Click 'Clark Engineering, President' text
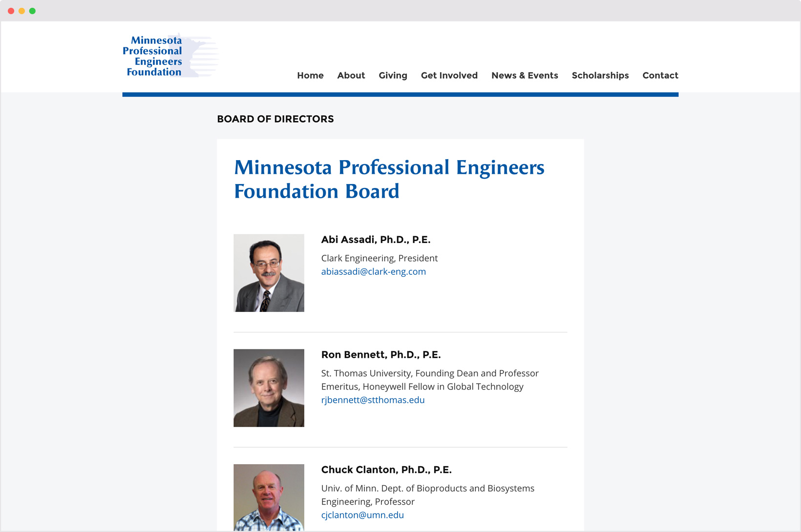The height and width of the screenshot is (532, 801). [x=379, y=258]
